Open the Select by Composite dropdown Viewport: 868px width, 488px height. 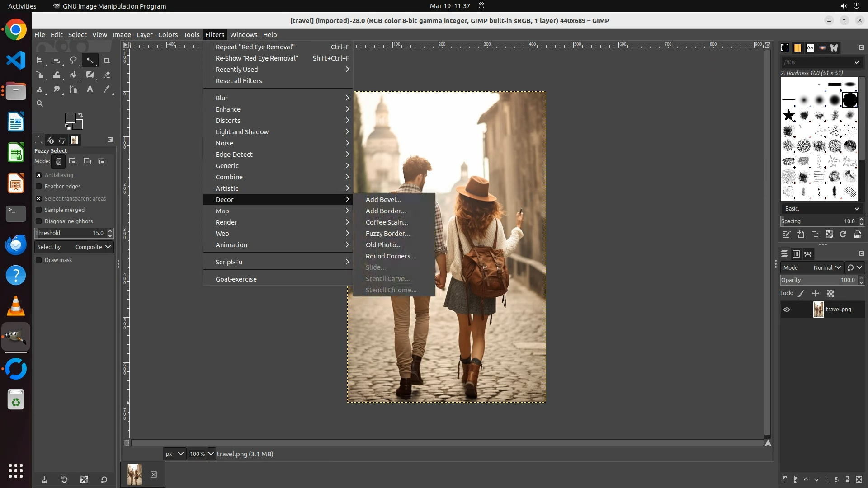pos(74,247)
